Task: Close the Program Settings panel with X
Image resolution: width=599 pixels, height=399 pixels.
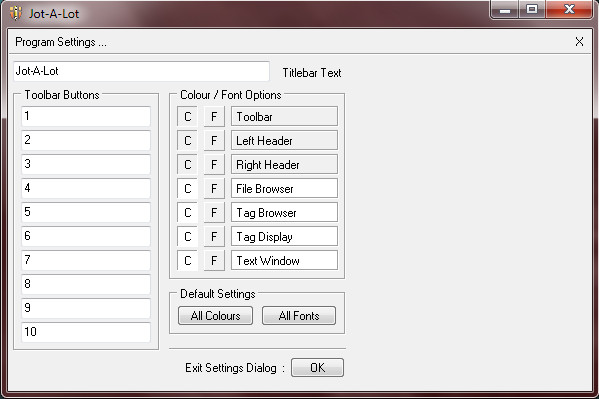Action: coord(579,42)
